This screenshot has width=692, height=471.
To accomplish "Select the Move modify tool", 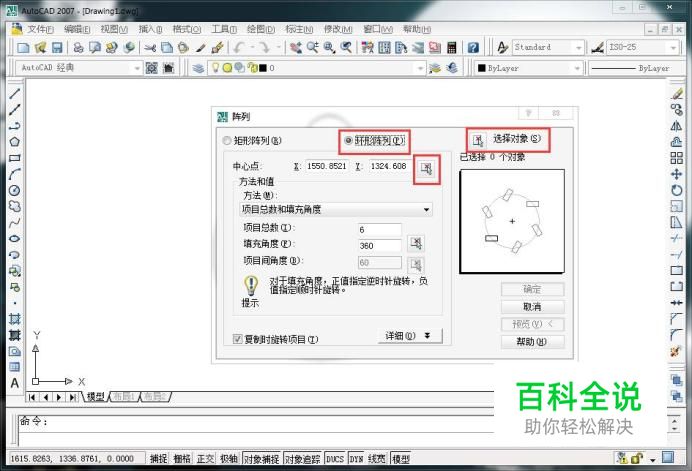I will (676, 174).
